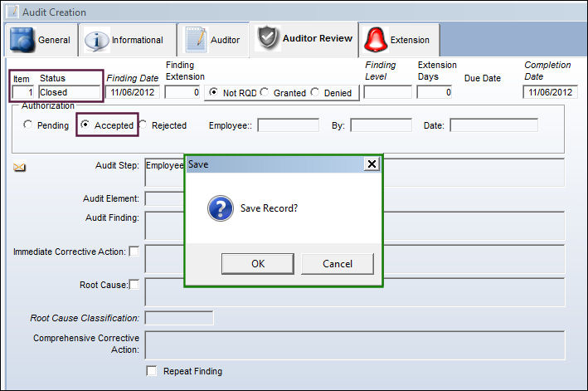Select the Not RQD radio button
This screenshot has width=588, height=391.
[x=213, y=92]
